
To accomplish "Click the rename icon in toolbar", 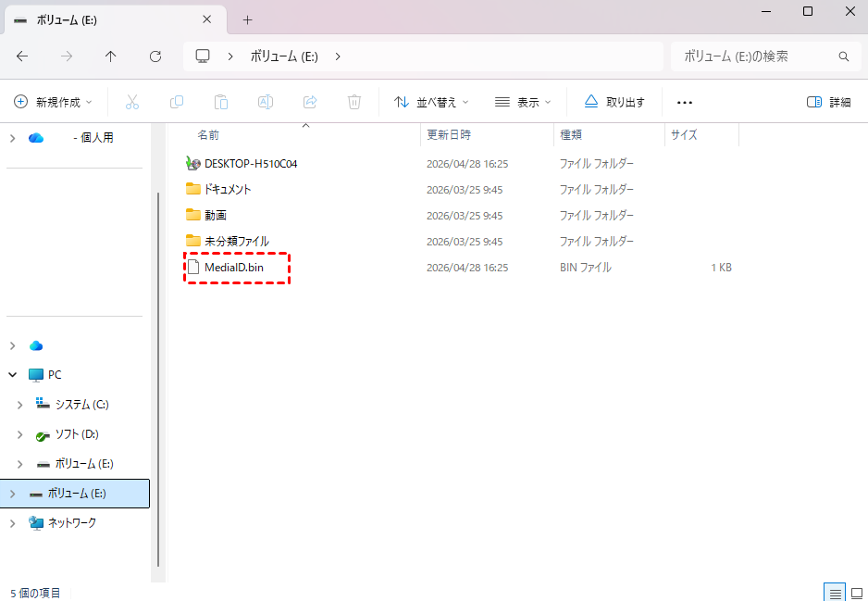I will point(265,102).
